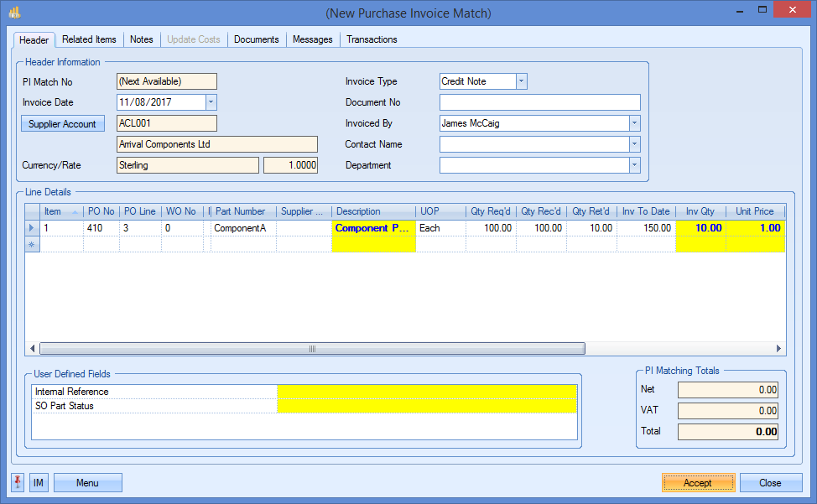Click the red pin icon
Screen dimensions: 817x504
pos(18,482)
